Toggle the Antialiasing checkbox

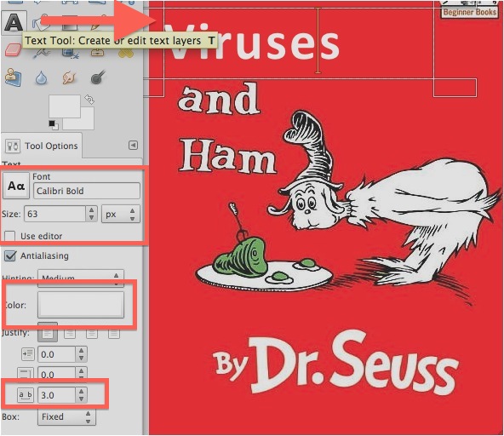(x=10, y=256)
